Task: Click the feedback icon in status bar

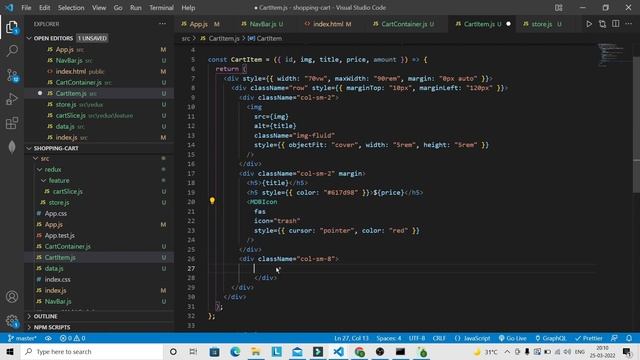Action: click(x=614, y=338)
